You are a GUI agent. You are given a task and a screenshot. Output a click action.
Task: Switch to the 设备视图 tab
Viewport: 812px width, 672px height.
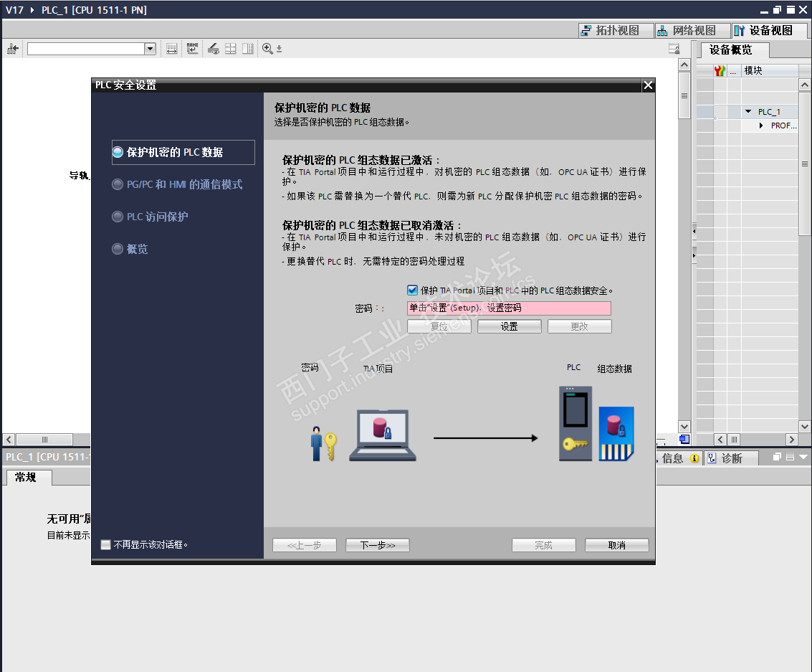[x=770, y=31]
